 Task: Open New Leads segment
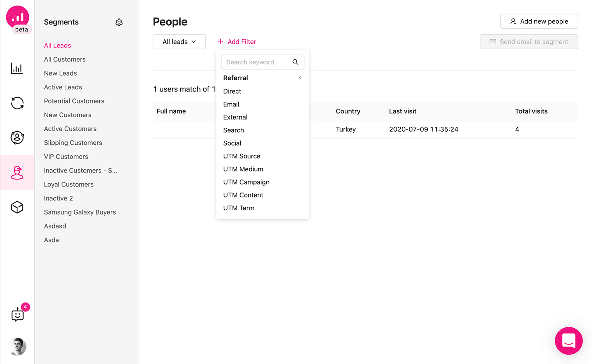click(x=60, y=73)
